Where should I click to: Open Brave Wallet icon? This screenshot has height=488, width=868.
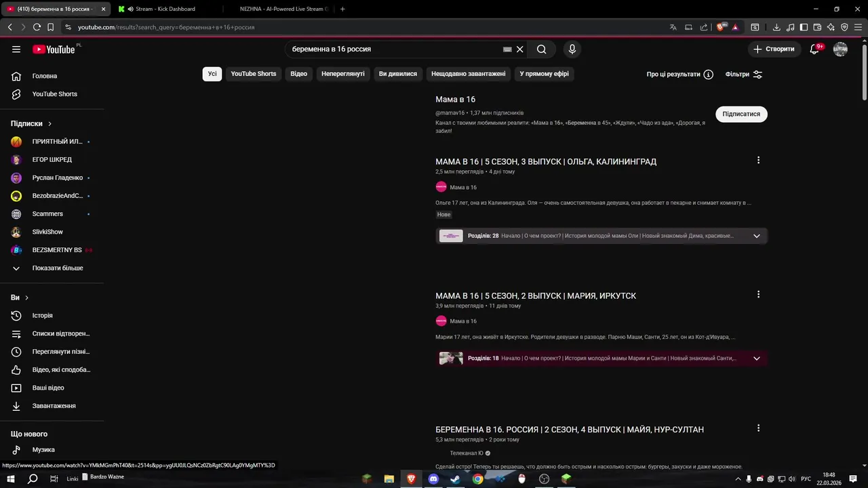point(817,27)
